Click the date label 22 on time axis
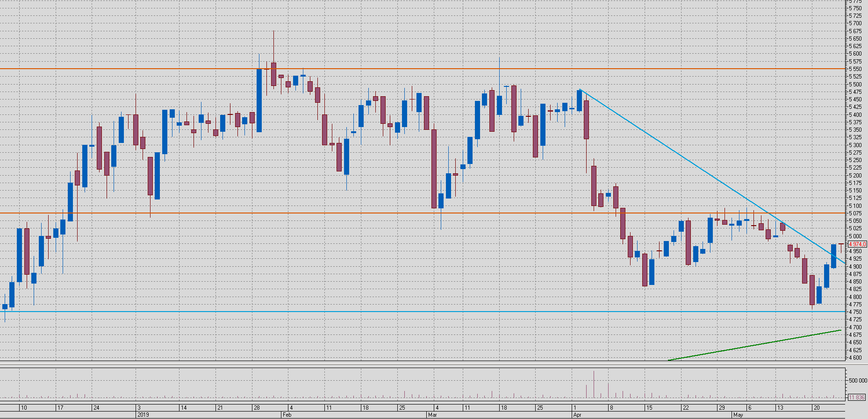Image resolution: width=868 pixels, height=419 pixels. (686, 408)
